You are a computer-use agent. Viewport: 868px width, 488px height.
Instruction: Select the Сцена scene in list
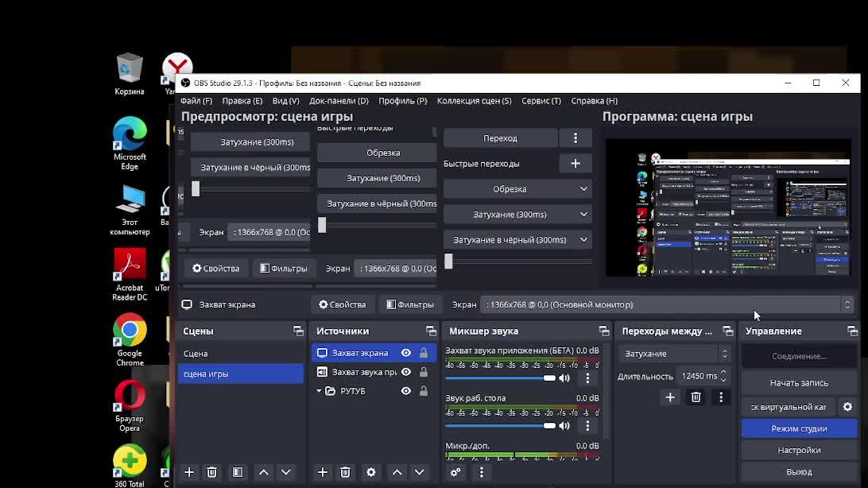point(241,354)
